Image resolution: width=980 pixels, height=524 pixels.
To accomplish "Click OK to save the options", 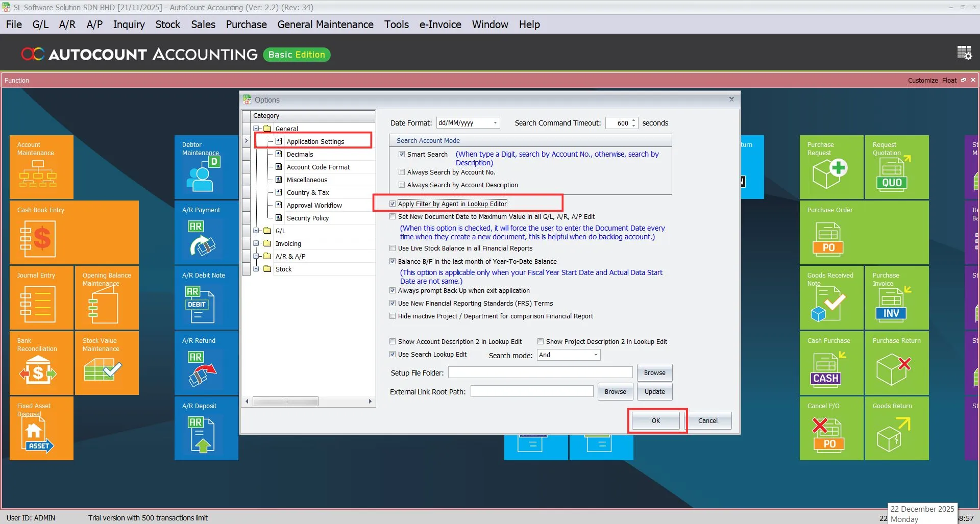I will [x=655, y=420].
